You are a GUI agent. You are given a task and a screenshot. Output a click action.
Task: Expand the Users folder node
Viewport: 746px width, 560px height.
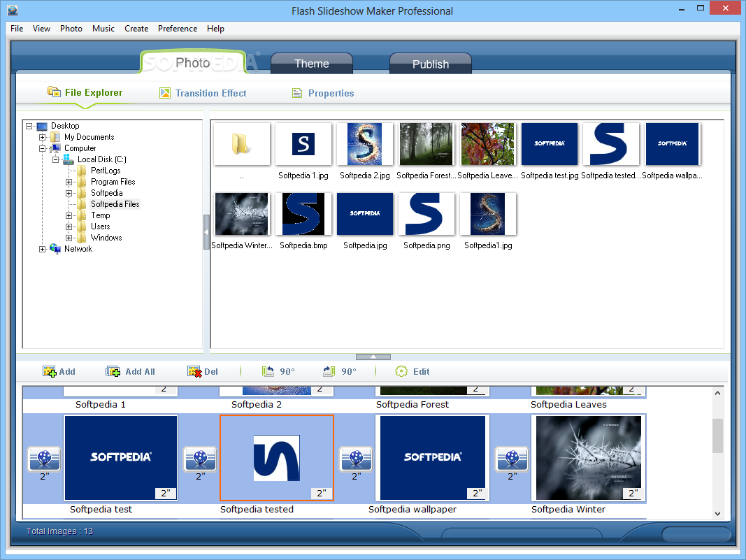[69, 227]
